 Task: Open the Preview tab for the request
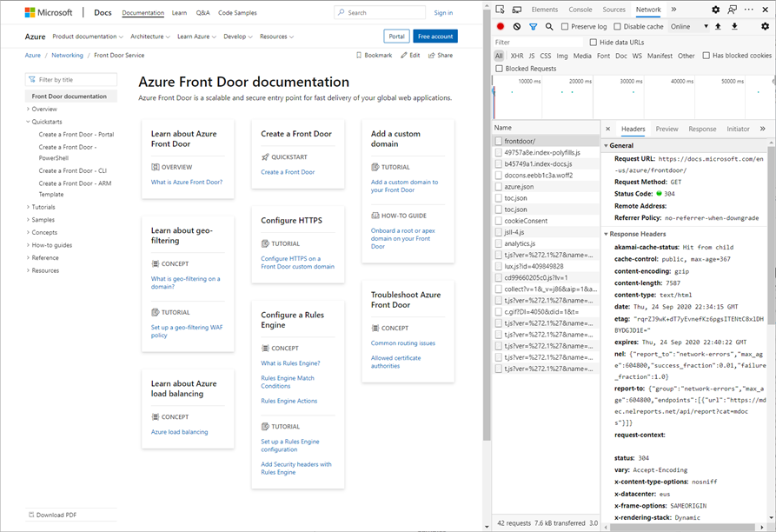coord(667,129)
